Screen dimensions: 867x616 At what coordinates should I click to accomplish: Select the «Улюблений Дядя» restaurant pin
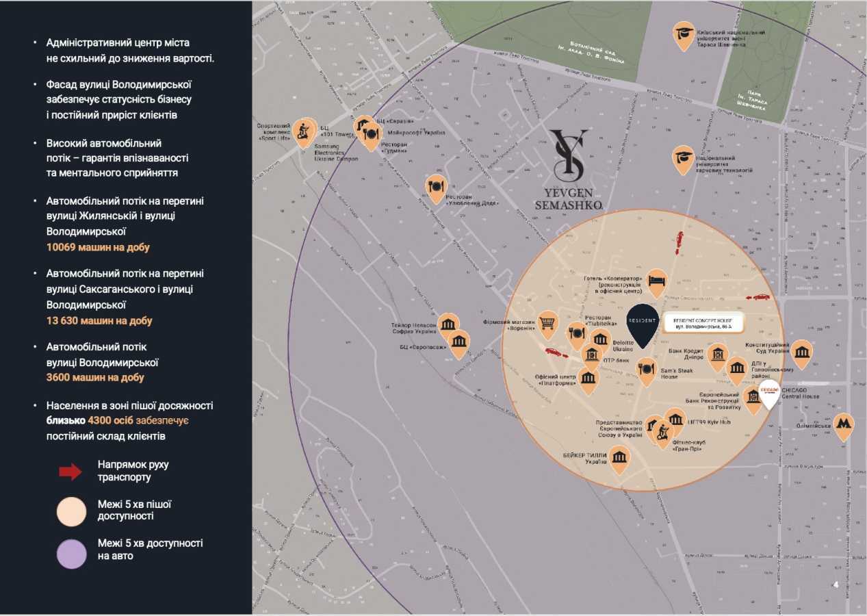point(437,186)
